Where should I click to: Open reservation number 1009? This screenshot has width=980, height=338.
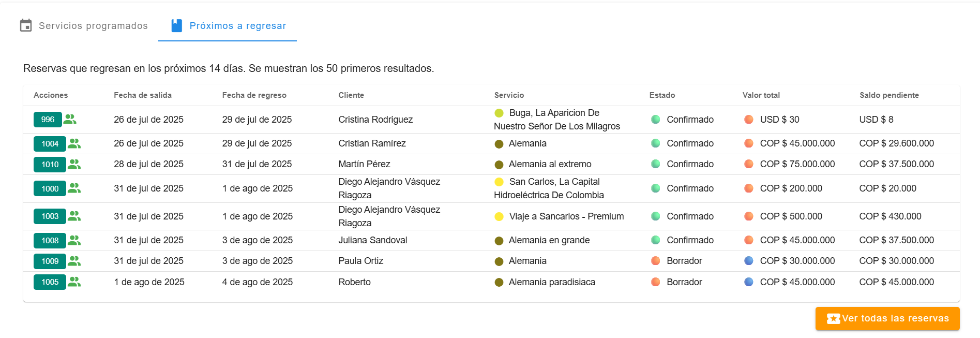point(50,261)
